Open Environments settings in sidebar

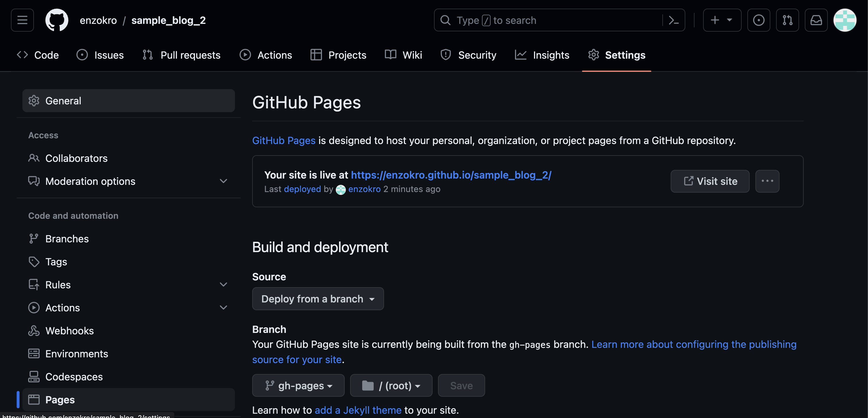pyautogui.click(x=128, y=354)
